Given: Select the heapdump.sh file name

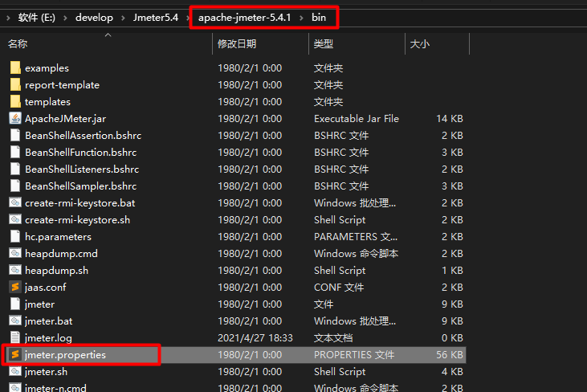Looking at the screenshot, I should tap(56, 271).
